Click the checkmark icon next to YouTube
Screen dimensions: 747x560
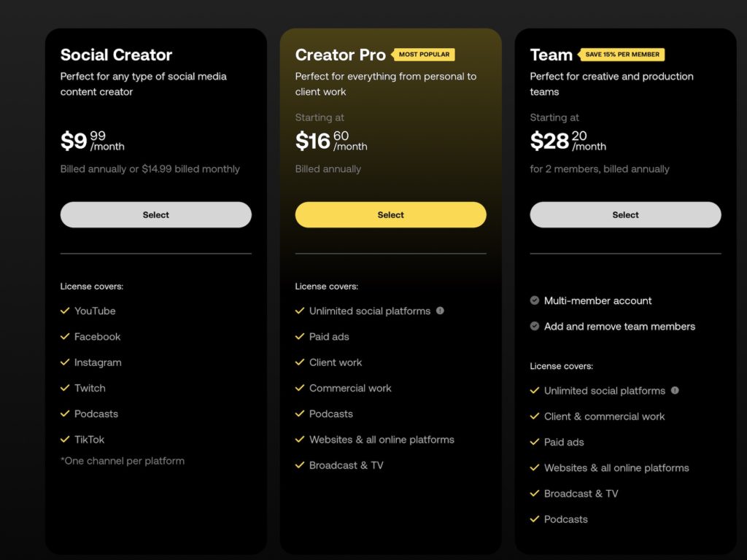(x=65, y=311)
